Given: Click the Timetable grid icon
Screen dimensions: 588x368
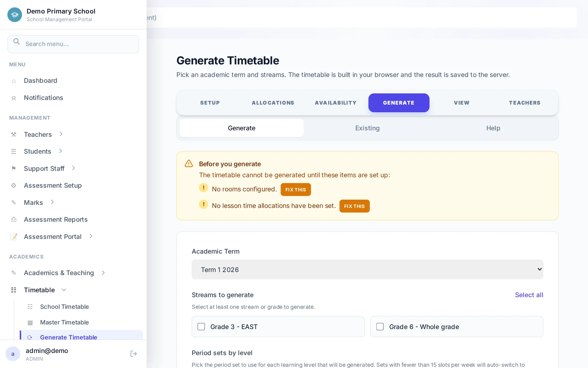Looking at the screenshot, I should [14, 290].
